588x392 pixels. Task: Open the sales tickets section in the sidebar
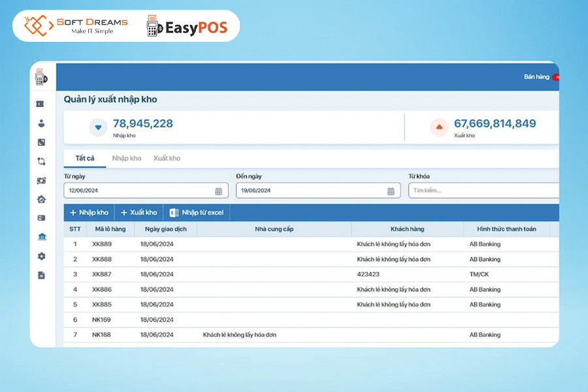coord(41,103)
